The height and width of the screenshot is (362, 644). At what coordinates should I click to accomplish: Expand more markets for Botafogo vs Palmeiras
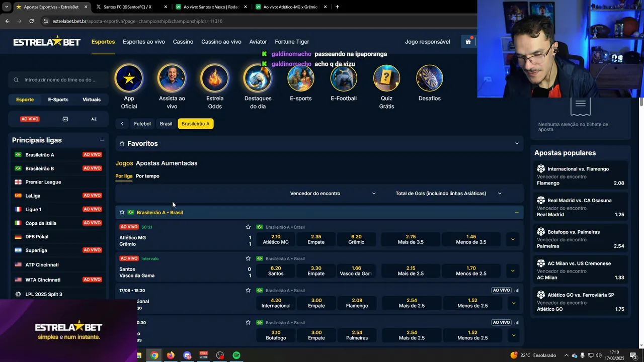[513, 335]
